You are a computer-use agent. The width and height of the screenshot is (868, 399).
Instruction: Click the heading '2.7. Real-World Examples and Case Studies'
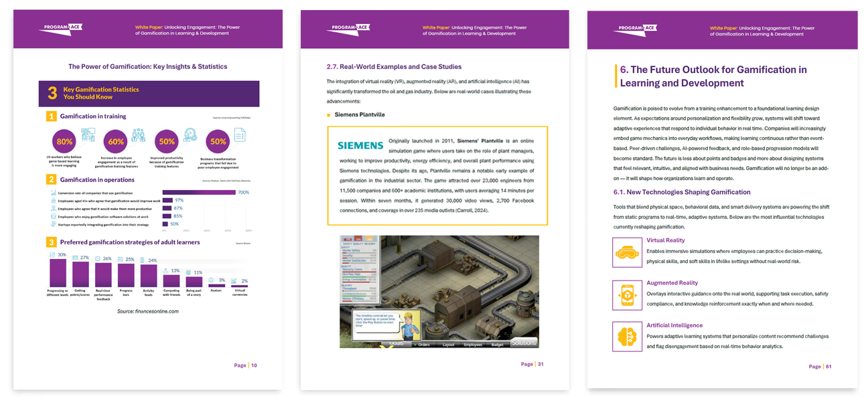[x=394, y=67]
